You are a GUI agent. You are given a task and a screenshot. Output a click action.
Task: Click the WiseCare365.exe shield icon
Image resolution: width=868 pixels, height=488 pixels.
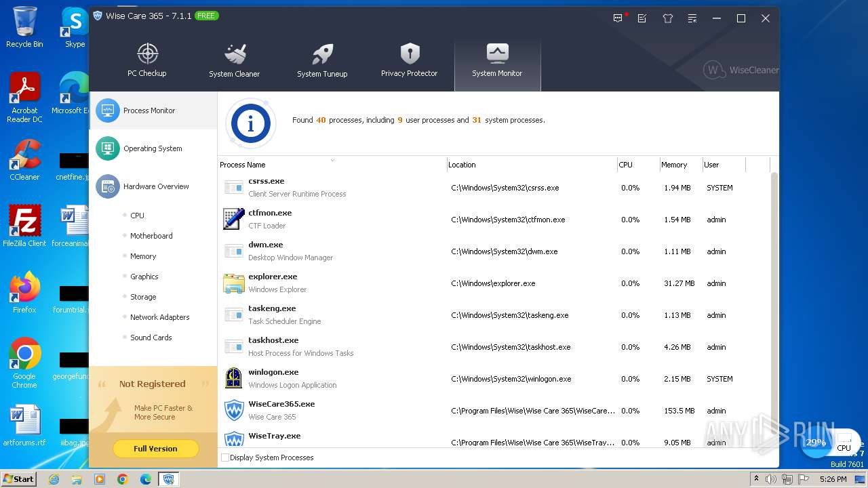pyautogui.click(x=234, y=410)
